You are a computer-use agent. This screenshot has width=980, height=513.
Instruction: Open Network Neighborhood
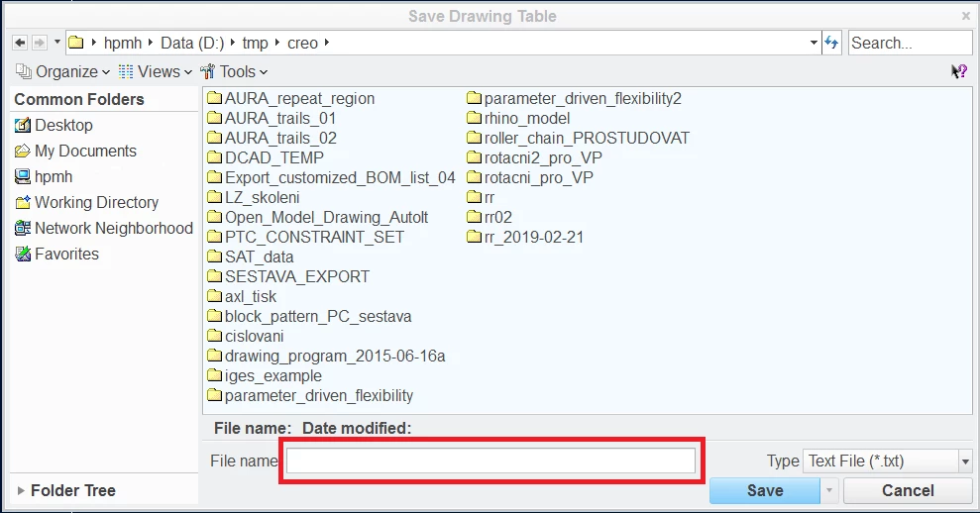click(x=104, y=228)
